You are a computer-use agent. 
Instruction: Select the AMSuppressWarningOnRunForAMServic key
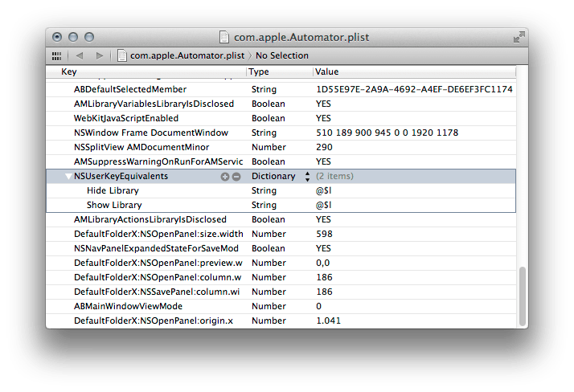click(x=158, y=161)
